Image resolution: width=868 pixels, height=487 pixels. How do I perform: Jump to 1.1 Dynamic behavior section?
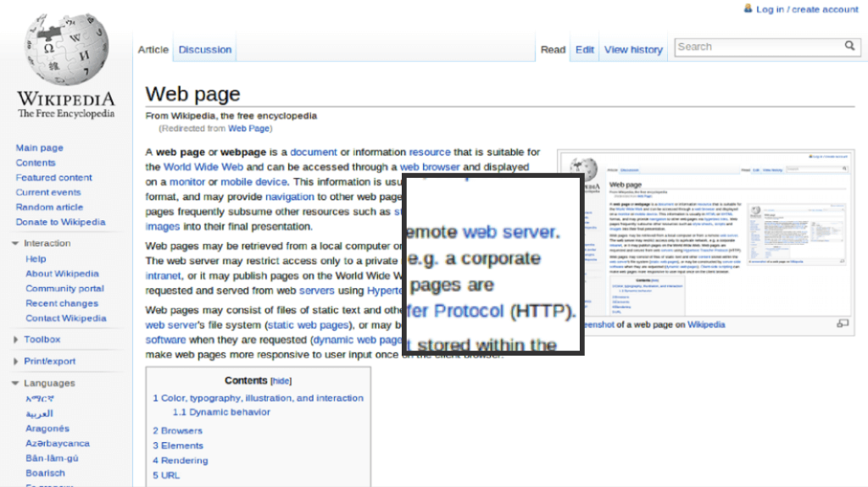(221, 412)
